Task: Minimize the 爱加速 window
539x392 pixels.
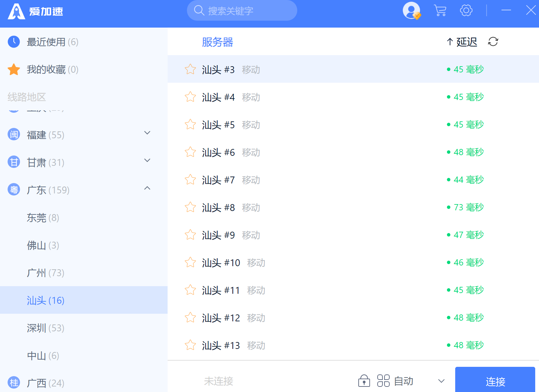Action: click(x=506, y=10)
